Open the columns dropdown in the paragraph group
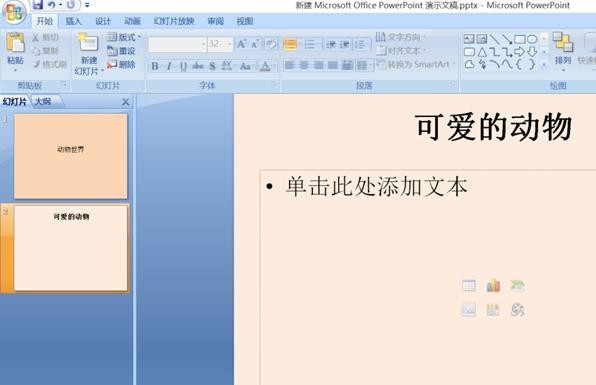Viewport: 596px width, 385px height. coord(364,65)
